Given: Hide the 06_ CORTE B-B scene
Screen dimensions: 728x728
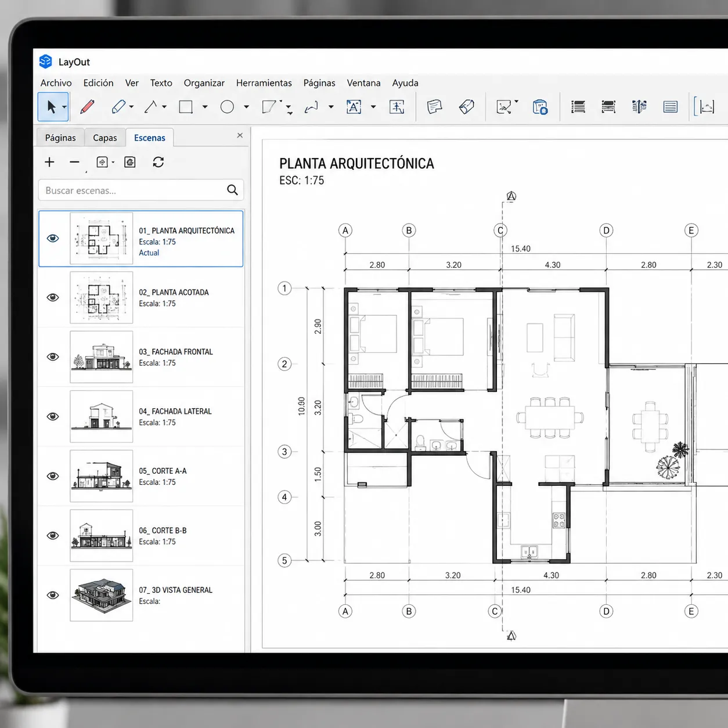Looking at the screenshot, I should click(53, 536).
